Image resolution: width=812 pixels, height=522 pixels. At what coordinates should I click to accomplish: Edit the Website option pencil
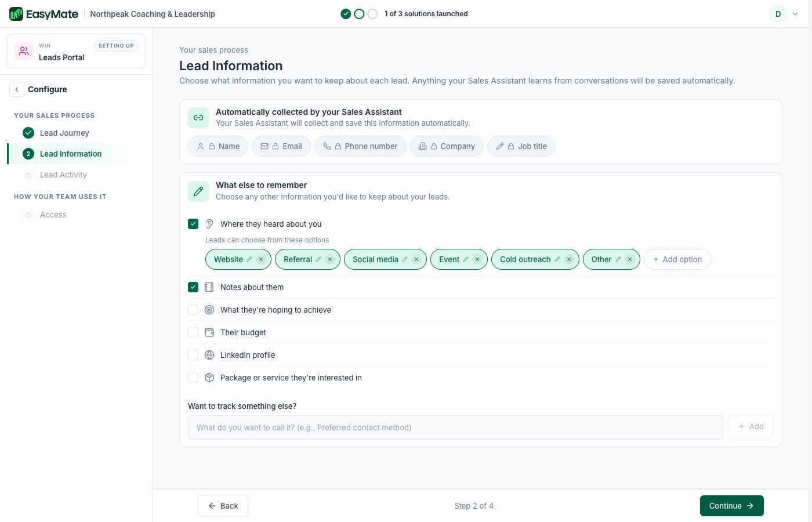point(249,259)
